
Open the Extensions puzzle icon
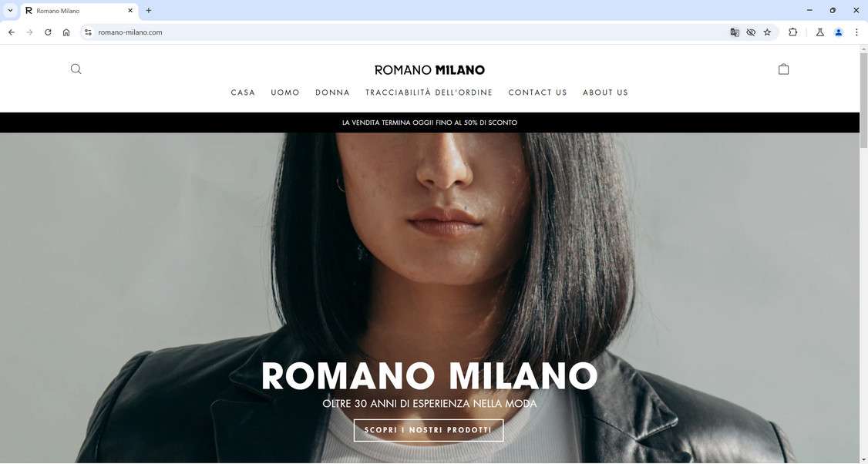(x=792, y=32)
